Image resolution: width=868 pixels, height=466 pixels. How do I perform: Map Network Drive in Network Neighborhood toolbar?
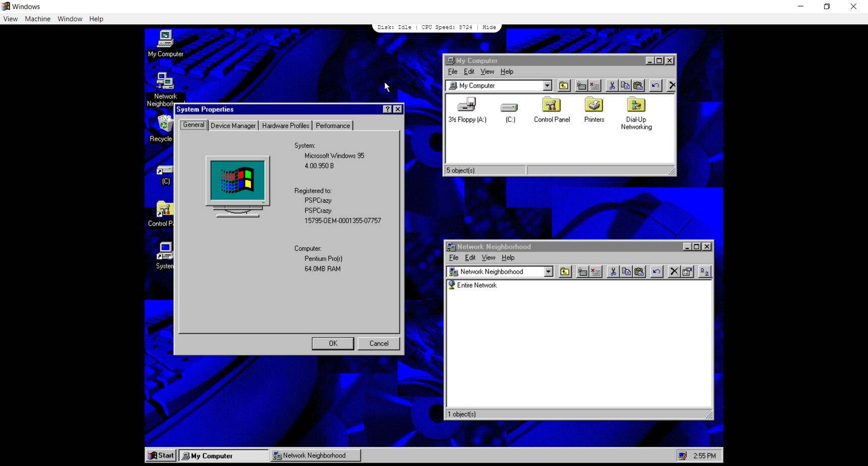(582, 272)
